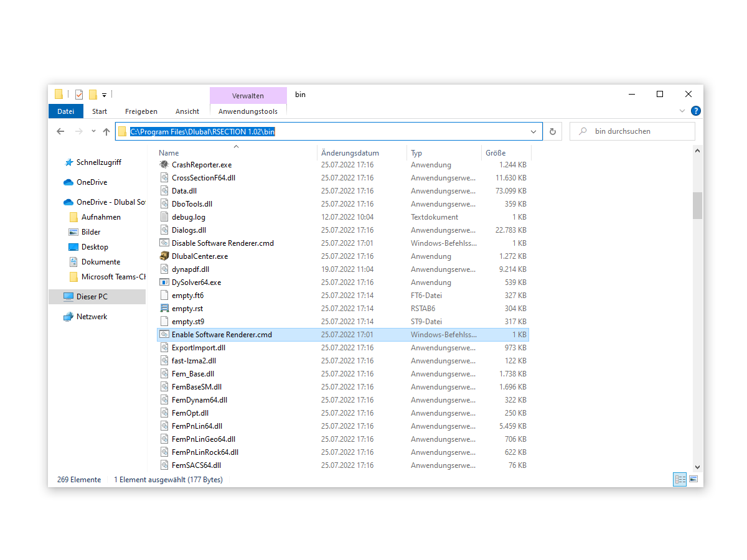Click the Aufnahmen folder icon
This screenshot has width=747, height=560.
[73, 217]
